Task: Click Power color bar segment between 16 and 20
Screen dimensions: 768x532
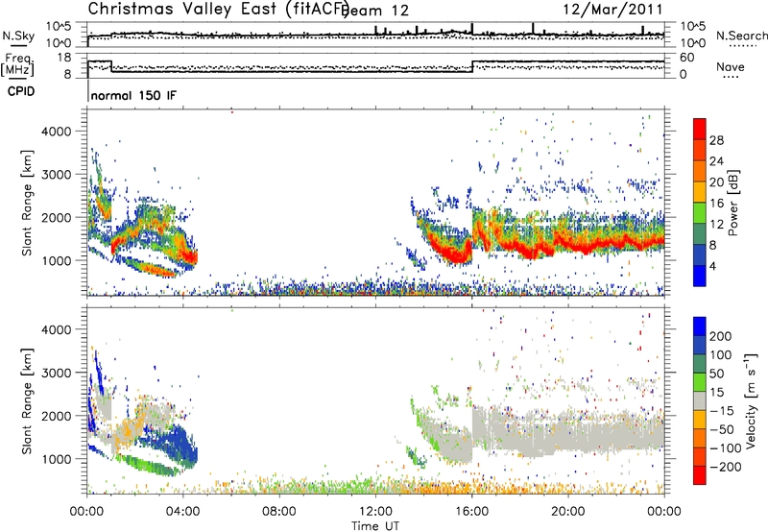Action: point(700,192)
